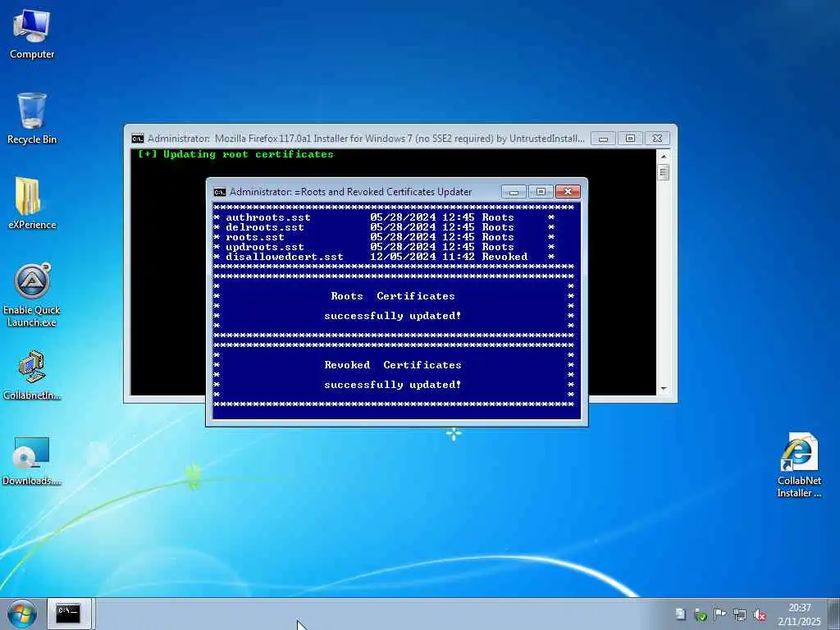
Task: Select the CollabNet Installer shortcut icon
Action: (x=799, y=465)
